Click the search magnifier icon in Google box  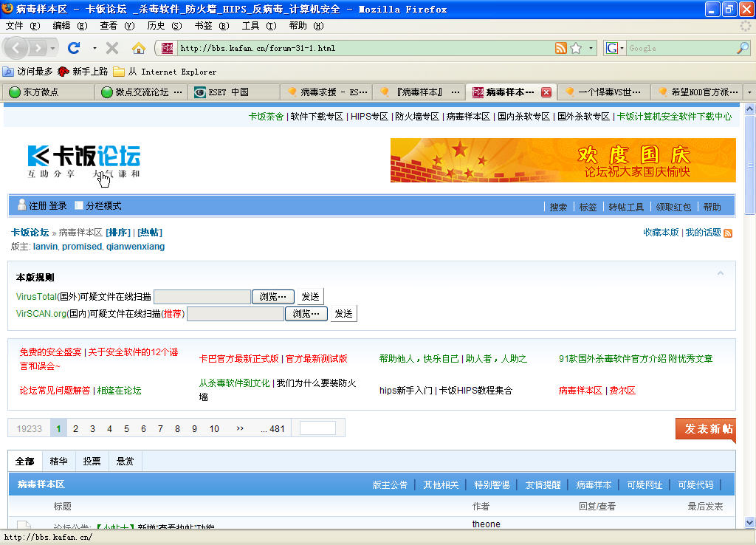pos(743,48)
